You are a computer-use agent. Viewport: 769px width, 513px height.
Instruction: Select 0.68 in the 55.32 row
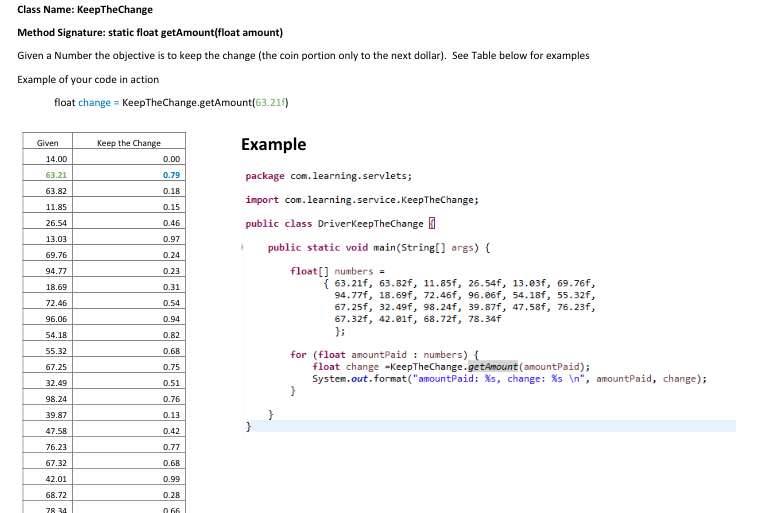[x=129, y=351]
